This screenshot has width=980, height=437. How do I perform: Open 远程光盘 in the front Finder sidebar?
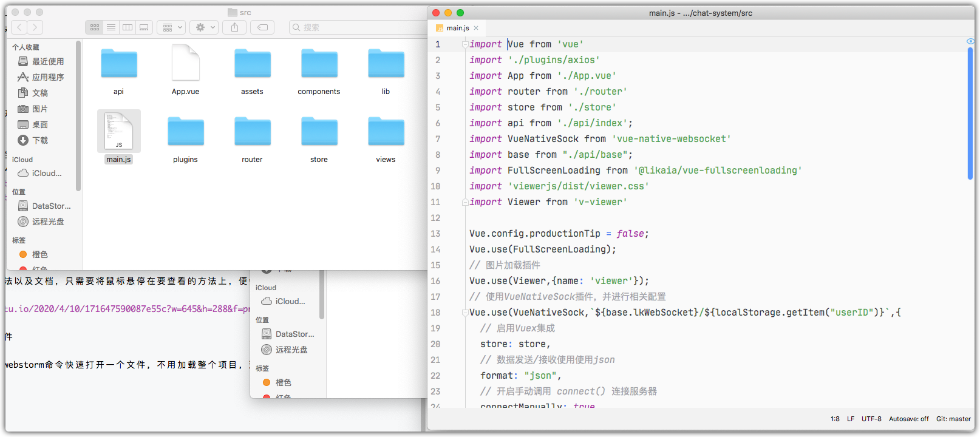pos(41,222)
